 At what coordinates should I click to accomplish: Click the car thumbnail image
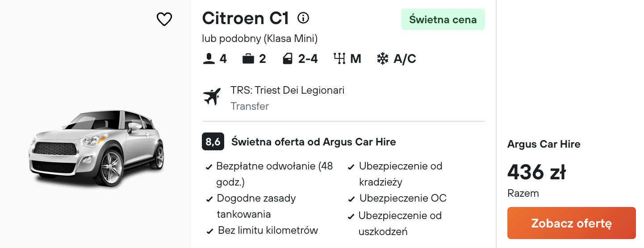tap(96, 147)
